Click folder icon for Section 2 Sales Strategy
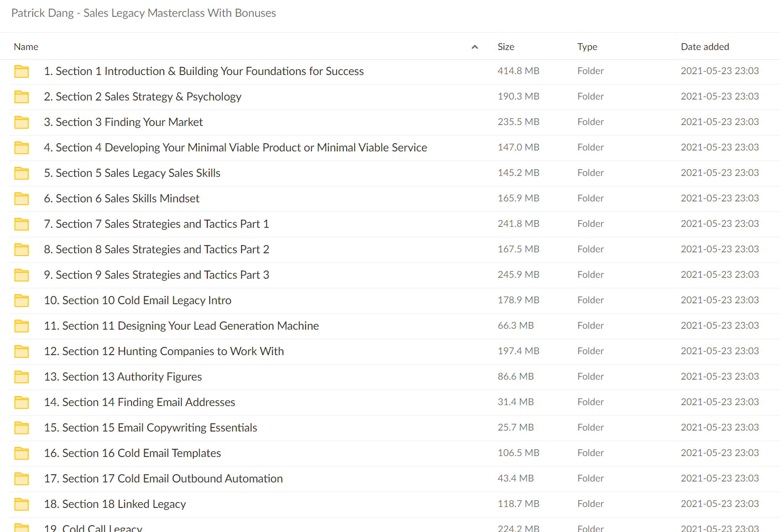This screenshot has height=532, width=780. [x=21, y=97]
